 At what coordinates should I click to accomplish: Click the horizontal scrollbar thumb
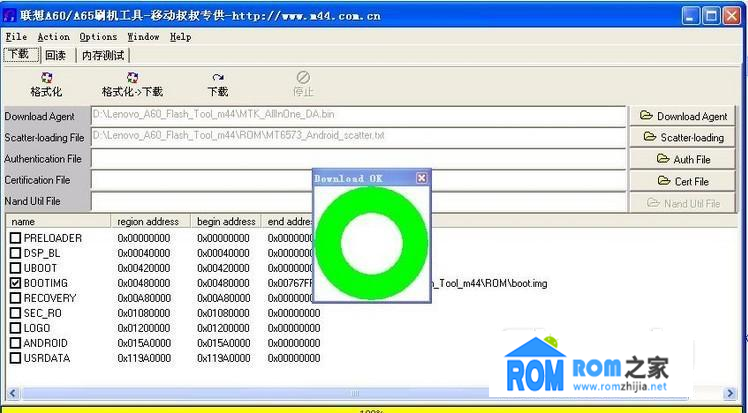[355, 393]
